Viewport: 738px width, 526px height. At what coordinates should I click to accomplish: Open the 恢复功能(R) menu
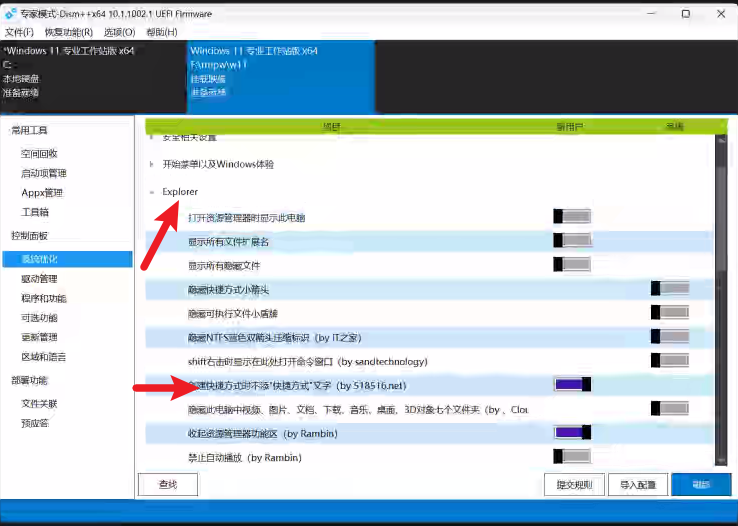(x=69, y=32)
